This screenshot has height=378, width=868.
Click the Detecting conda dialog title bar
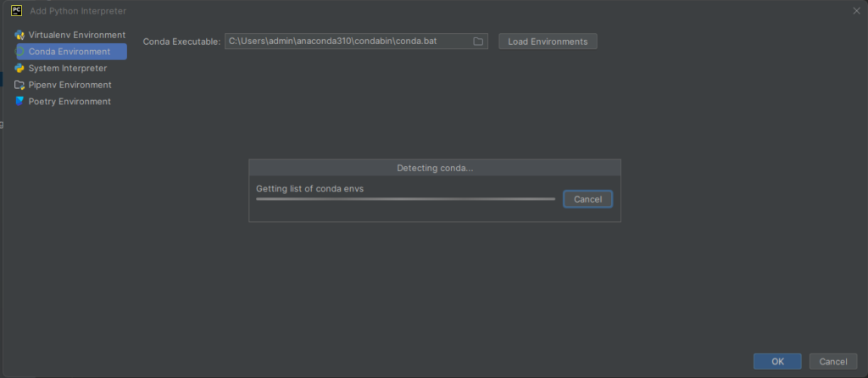click(x=435, y=168)
